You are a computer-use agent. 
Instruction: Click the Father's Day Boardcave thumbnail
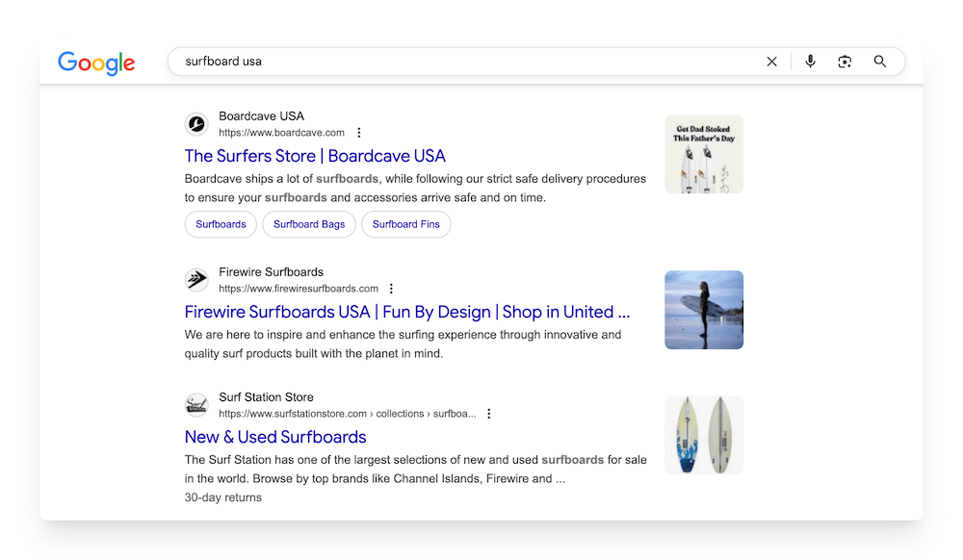(704, 154)
